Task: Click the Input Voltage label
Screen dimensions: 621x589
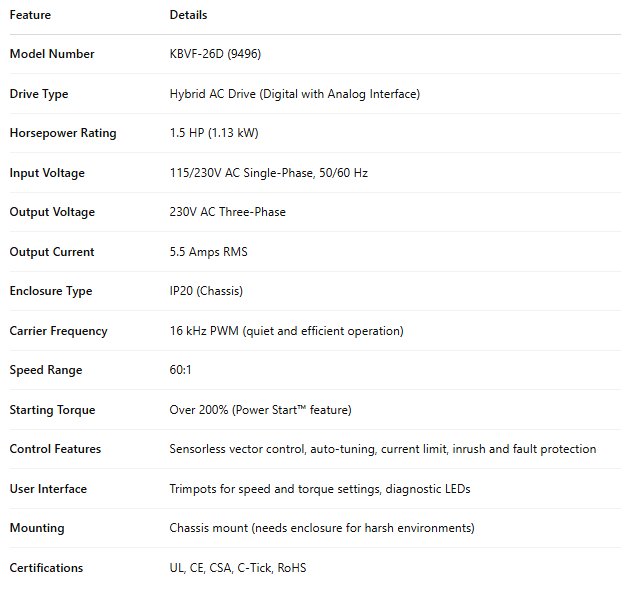Action: click(47, 173)
